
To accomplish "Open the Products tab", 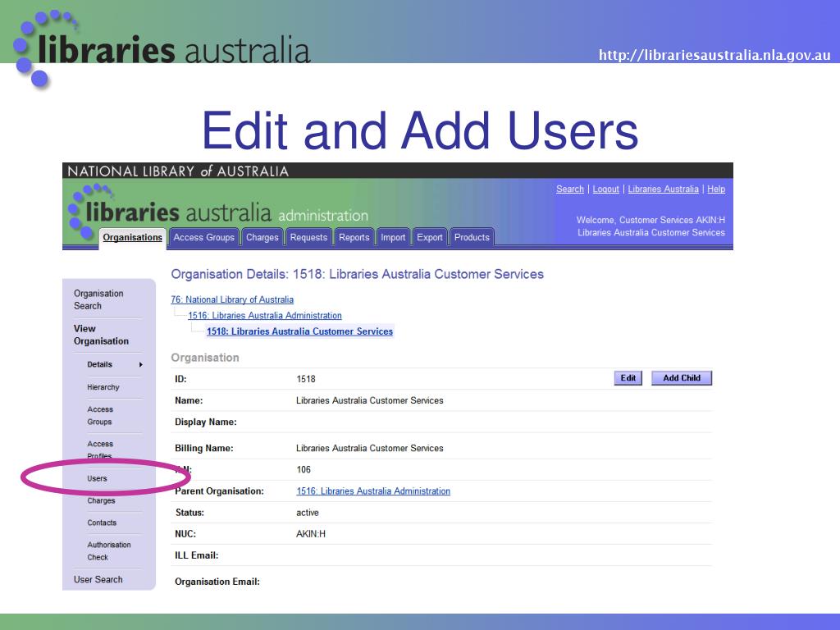I will 472,237.
